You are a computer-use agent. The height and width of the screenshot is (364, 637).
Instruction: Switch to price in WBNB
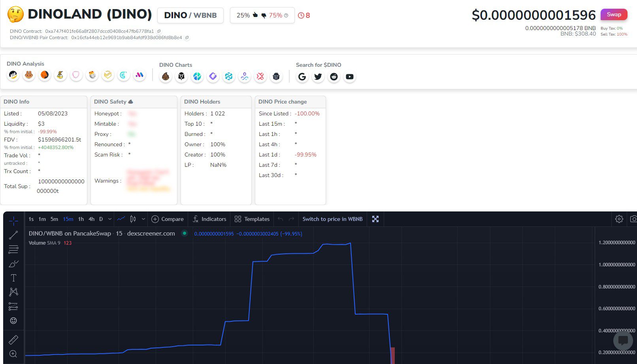332,219
